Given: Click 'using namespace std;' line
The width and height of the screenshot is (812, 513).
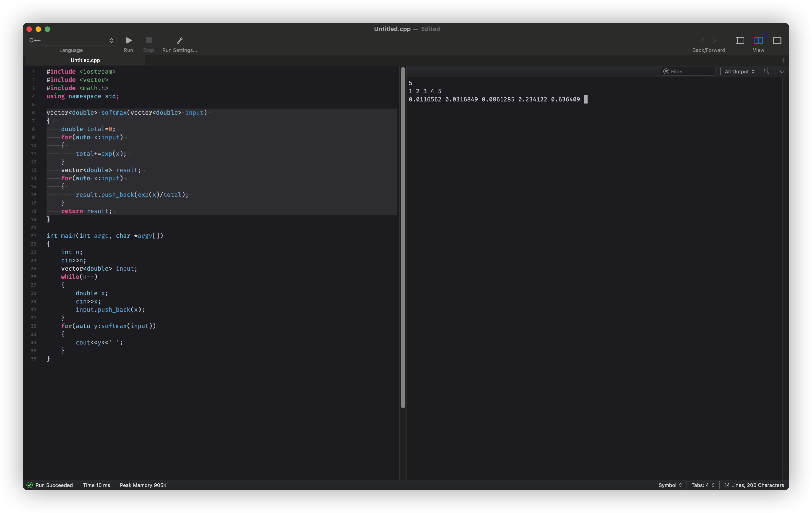Looking at the screenshot, I should (83, 96).
